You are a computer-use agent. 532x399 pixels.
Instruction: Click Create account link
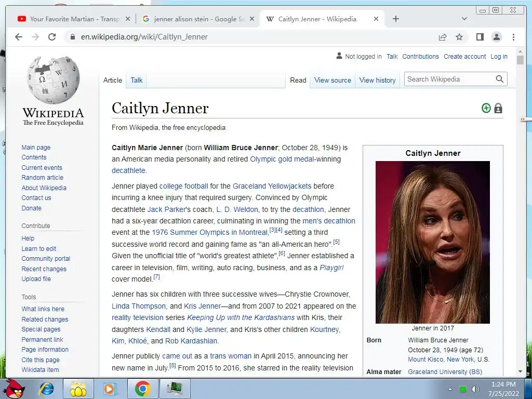point(464,57)
